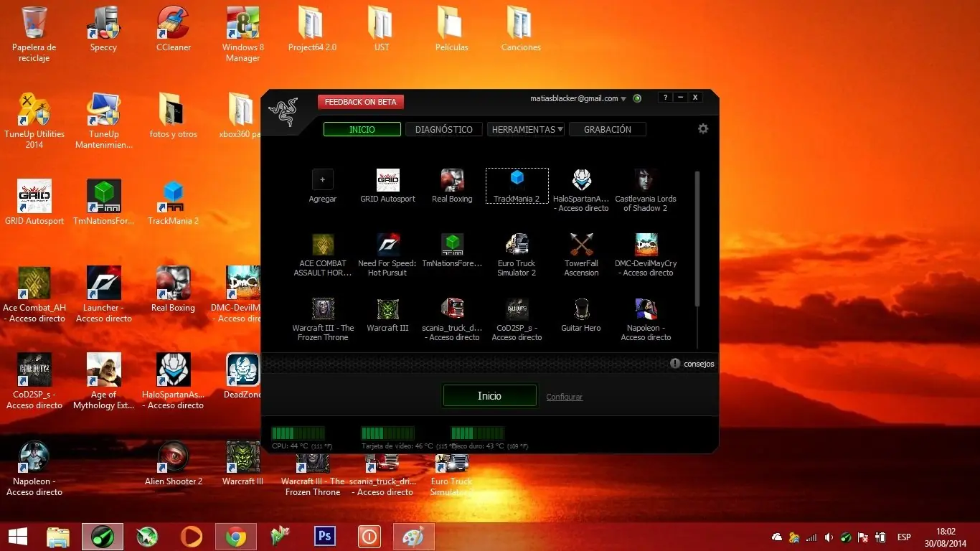Open the volume control in system tray
Viewport: 980px width, 551px height.
point(829,537)
